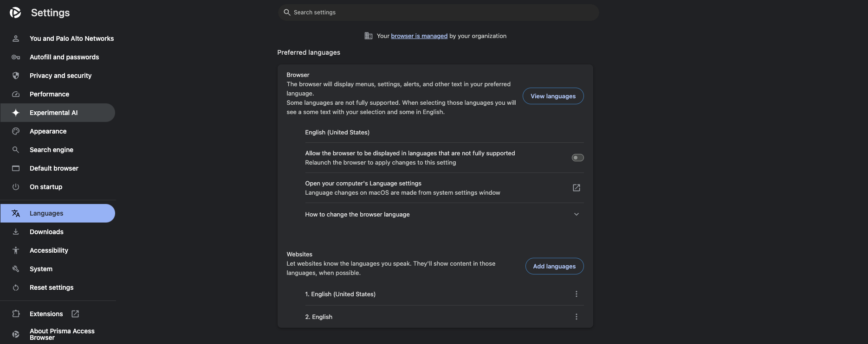
Task: Select On startup in sidebar
Action: [45, 187]
